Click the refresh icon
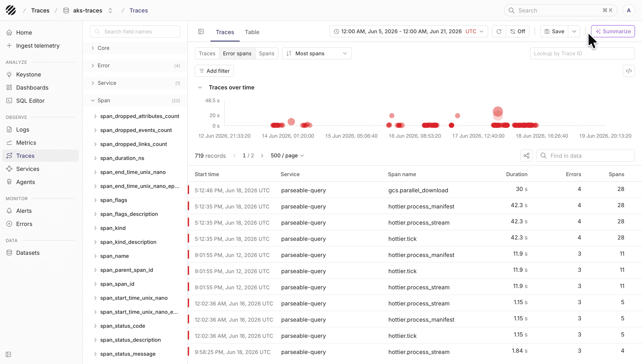This screenshot has width=642, height=364. pyautogui.click(x=499, y=32)
